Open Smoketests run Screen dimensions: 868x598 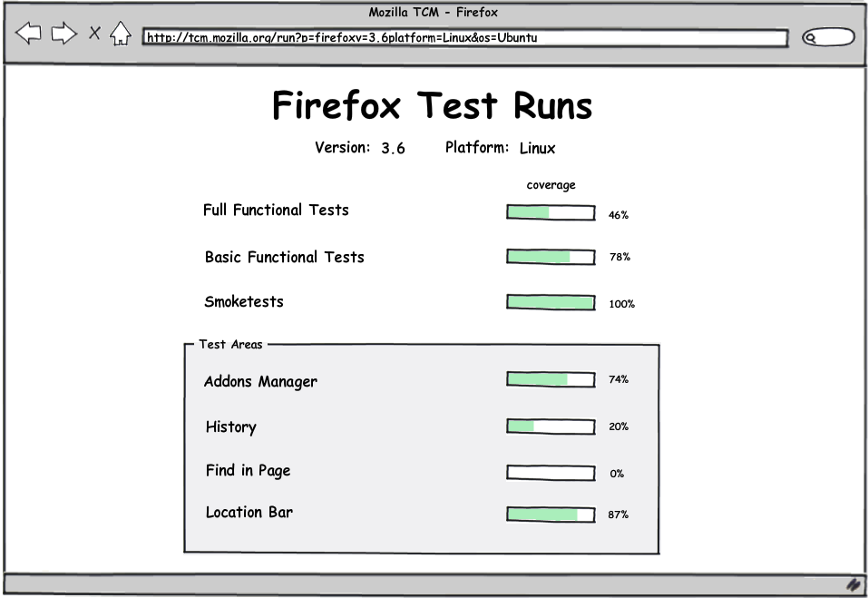(x=244, y=302)
